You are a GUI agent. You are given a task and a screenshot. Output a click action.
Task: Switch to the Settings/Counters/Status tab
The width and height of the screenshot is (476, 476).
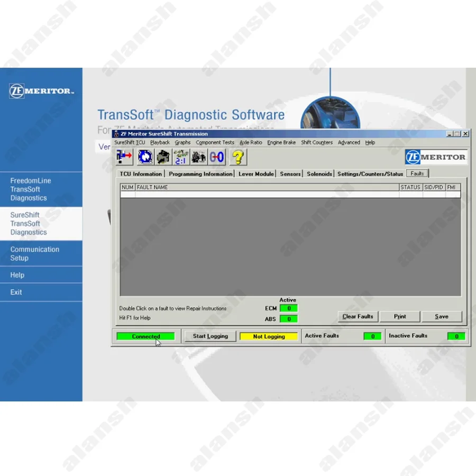pos(370,174)
